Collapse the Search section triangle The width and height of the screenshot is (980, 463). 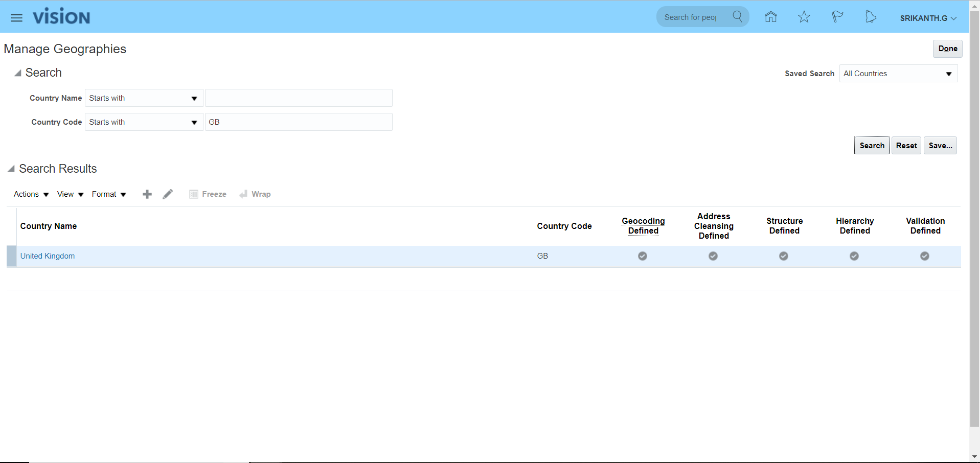click(x=18, y=73)
